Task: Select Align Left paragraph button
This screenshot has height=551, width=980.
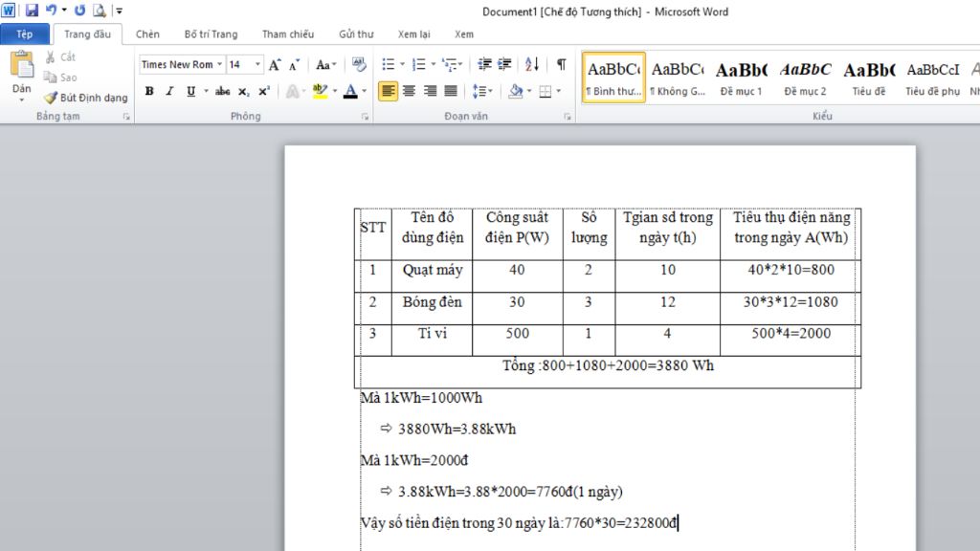Action: [x=388, y=91]
